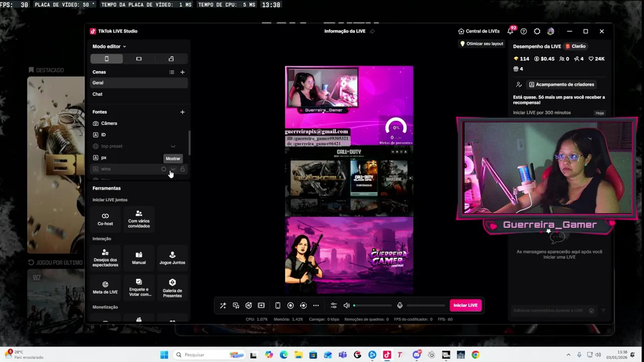Select the portrait phone layout mode

coord(107,59)
